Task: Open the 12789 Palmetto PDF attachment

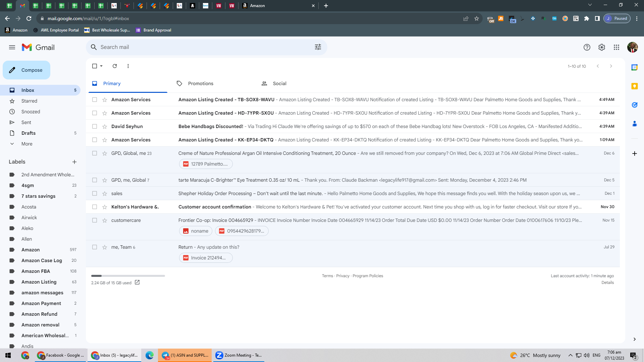Action: click(x=206, y=164)
